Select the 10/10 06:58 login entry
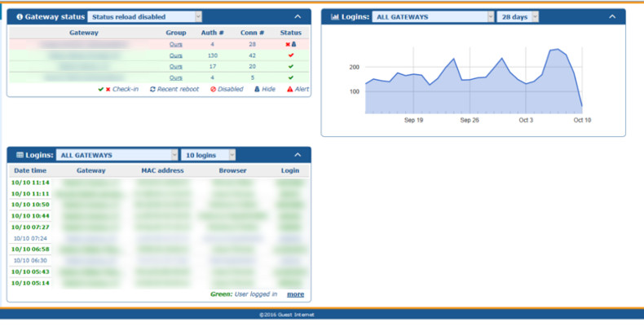Image resolution: width=644 pixels, height=331 pixels. coord(30,249)
